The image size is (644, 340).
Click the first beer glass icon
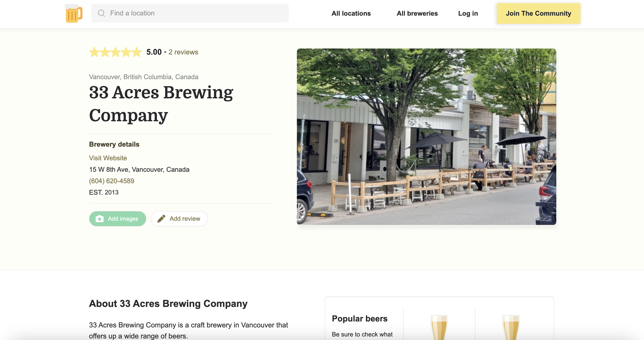439,327
